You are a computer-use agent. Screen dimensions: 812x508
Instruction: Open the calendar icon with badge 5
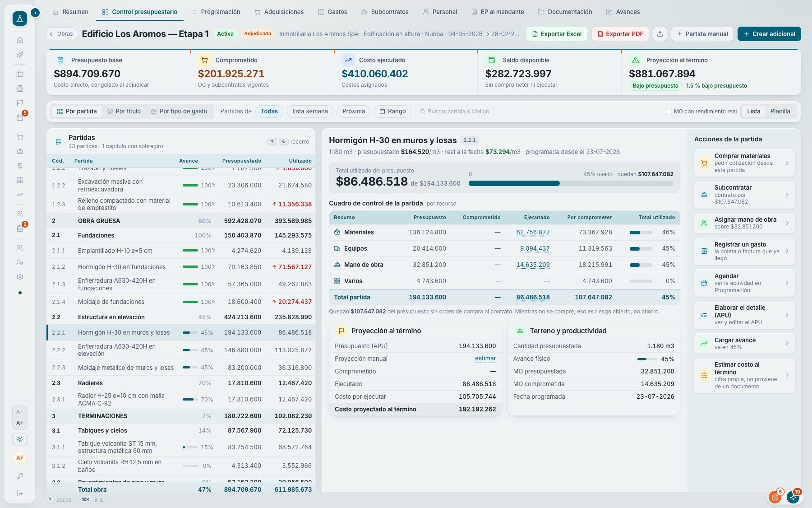pos(20,117)
